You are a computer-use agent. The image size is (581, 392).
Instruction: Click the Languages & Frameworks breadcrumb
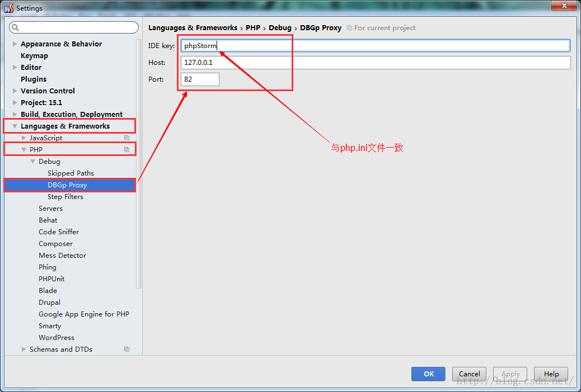(193, 28)
